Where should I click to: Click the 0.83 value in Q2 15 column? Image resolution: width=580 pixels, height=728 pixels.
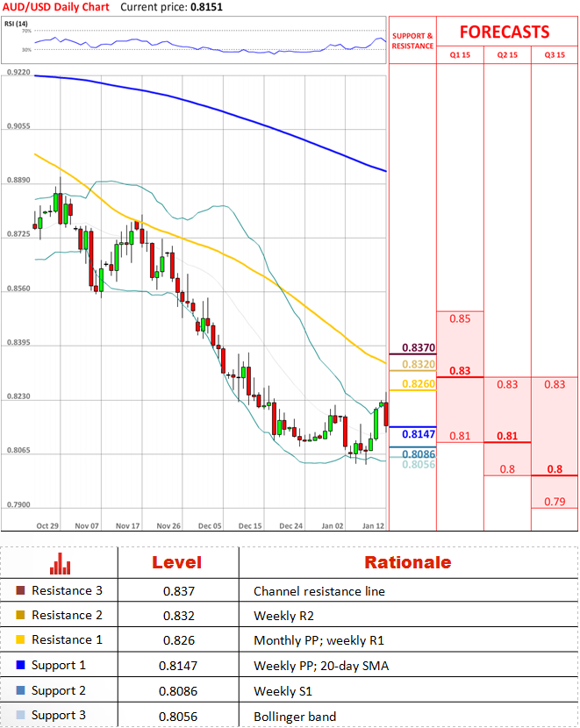(507, 384)
